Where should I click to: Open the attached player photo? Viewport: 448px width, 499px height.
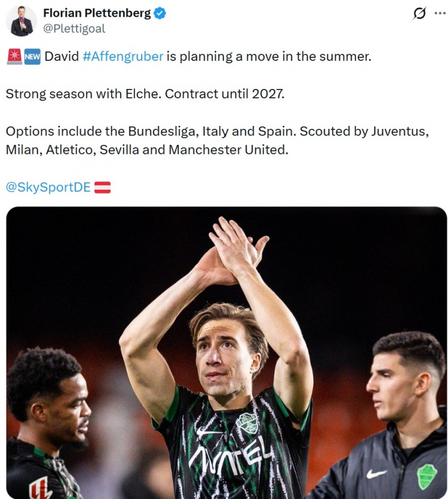tap(226, 353)
